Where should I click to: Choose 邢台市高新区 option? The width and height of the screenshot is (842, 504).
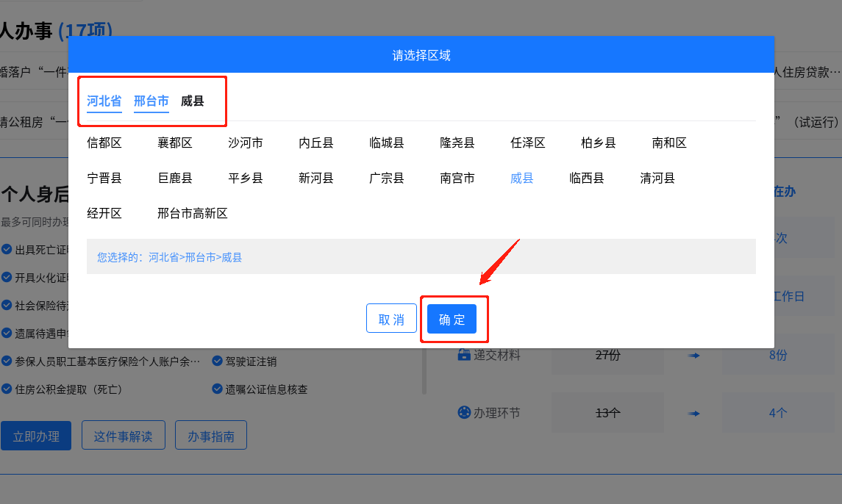[x=193, y=214]
